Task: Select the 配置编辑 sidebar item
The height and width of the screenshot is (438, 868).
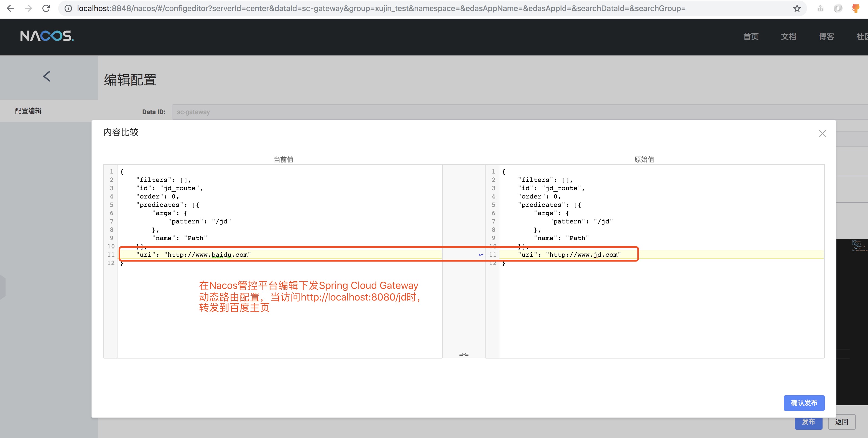Action: point(28,111)
